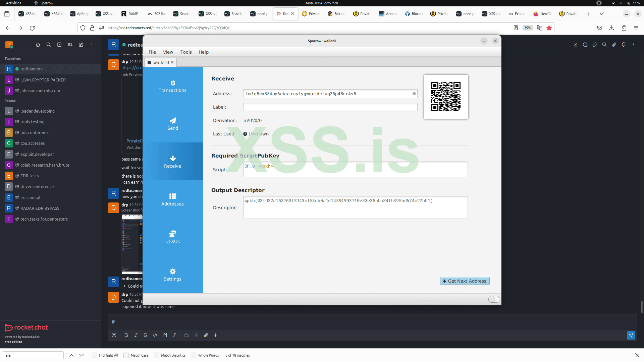Viewport: 644px width, 362px height.
Task: Enable the Highlight All checkbox
Action: tap(95, 355)
